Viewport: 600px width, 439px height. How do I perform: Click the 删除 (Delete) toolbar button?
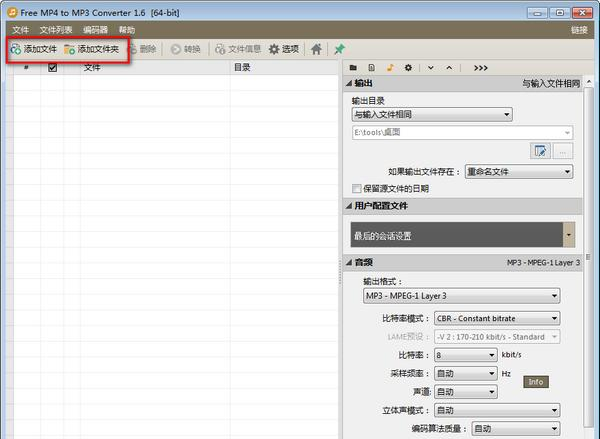click(x=143, y=49)
